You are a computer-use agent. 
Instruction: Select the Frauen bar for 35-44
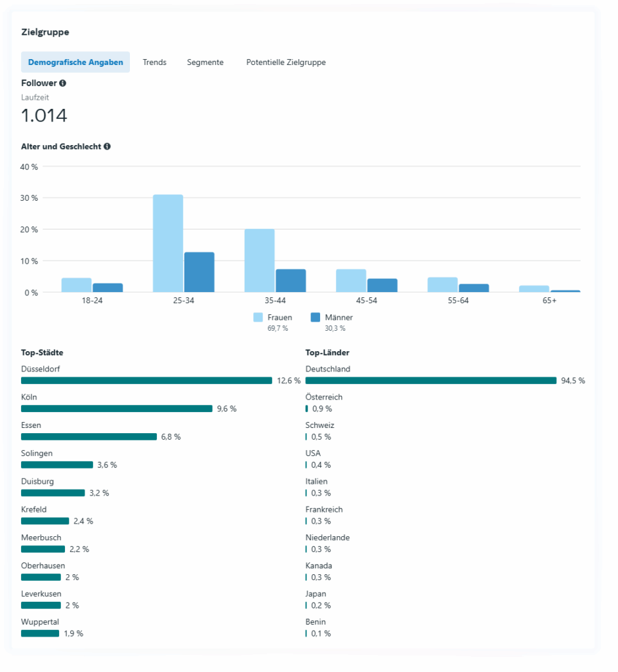tap(260, 261)
